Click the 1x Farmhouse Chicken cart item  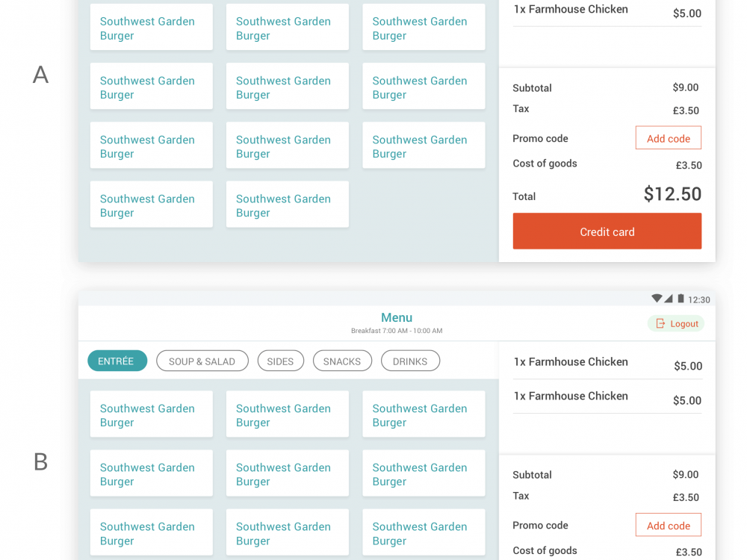tap(570, 9)
